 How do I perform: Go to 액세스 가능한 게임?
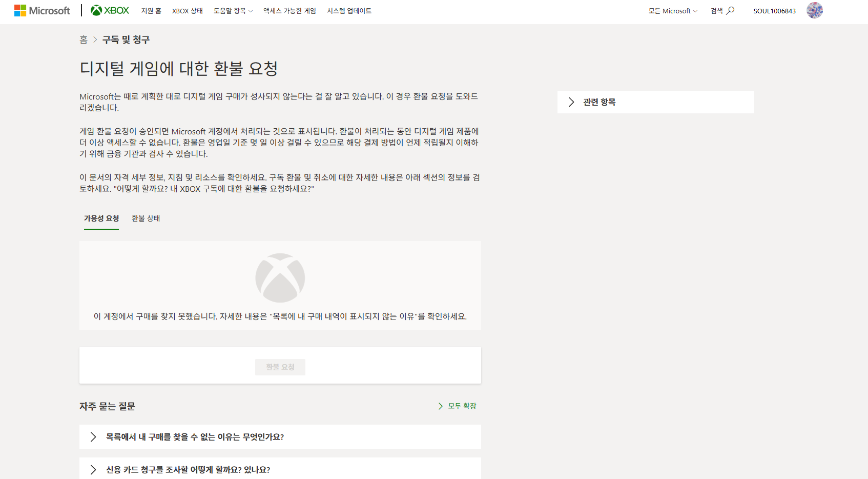pyautogui.click(x=290, y=11)
